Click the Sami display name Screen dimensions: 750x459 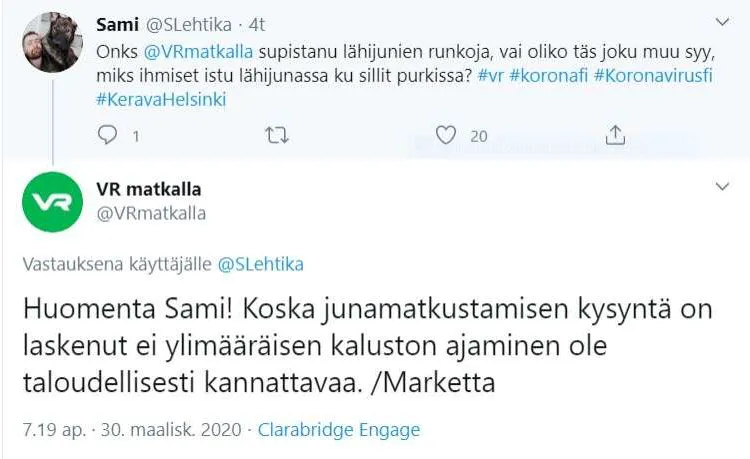click(118, 23)
